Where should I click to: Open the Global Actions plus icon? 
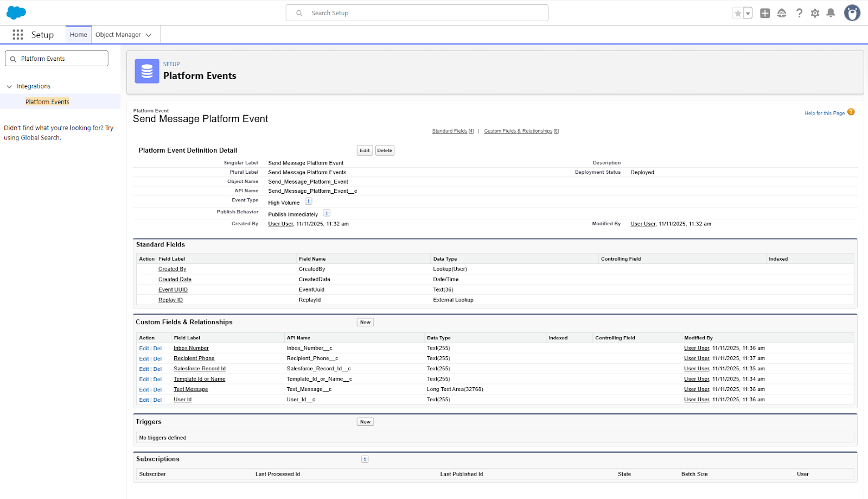coord(765,13)
